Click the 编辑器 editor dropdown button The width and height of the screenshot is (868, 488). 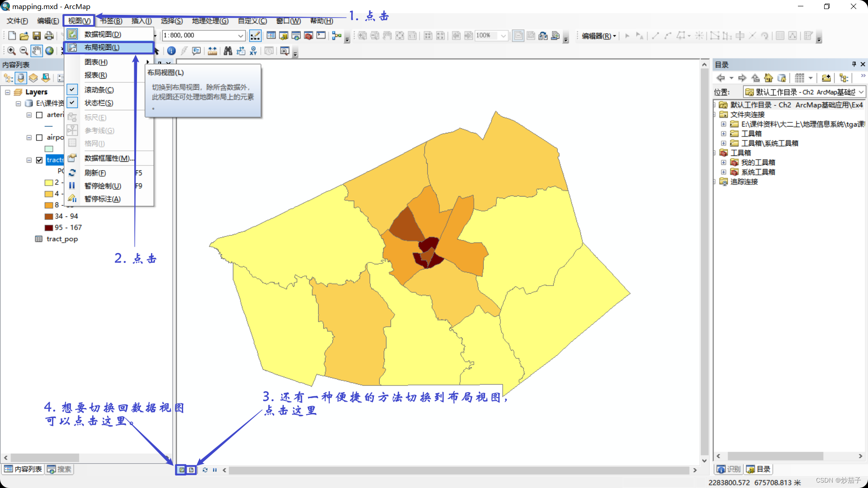(599, 36)
